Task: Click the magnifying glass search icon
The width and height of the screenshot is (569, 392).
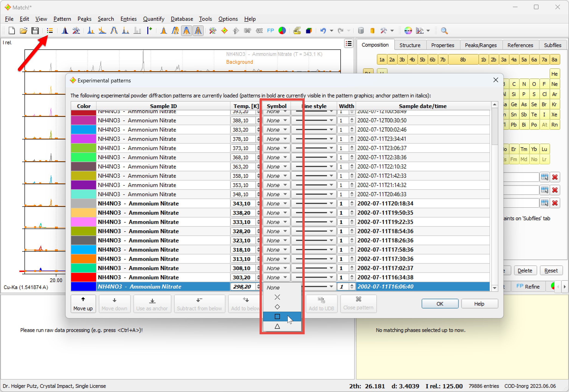Action: pyautogui.click(x=444, y=31)
